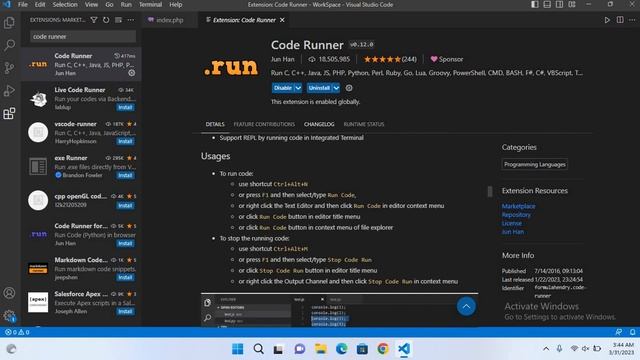Screen dimensions: 640x360
Task: Switch to Feature Contributions tab
Action: pos(264,124)
